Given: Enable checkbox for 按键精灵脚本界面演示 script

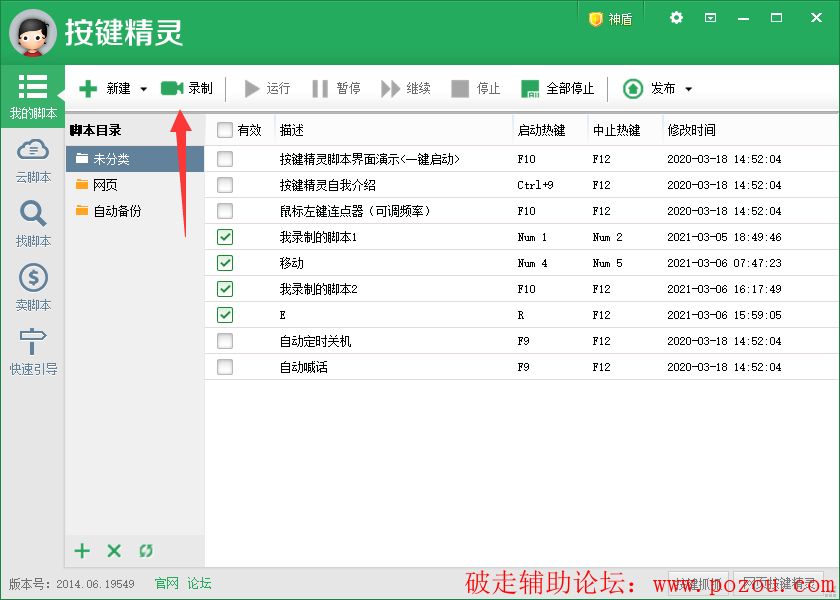Looking at the screenshot, I should pyautogui.click(x=224, y=159).
